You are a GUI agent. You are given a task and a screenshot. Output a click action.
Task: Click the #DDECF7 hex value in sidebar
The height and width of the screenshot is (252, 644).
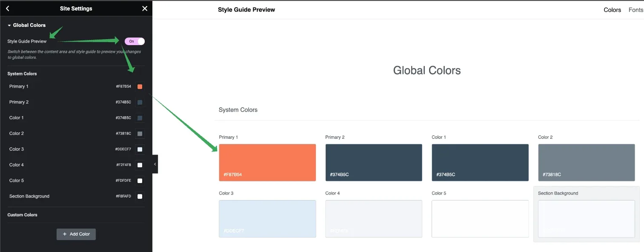point(123,149)
